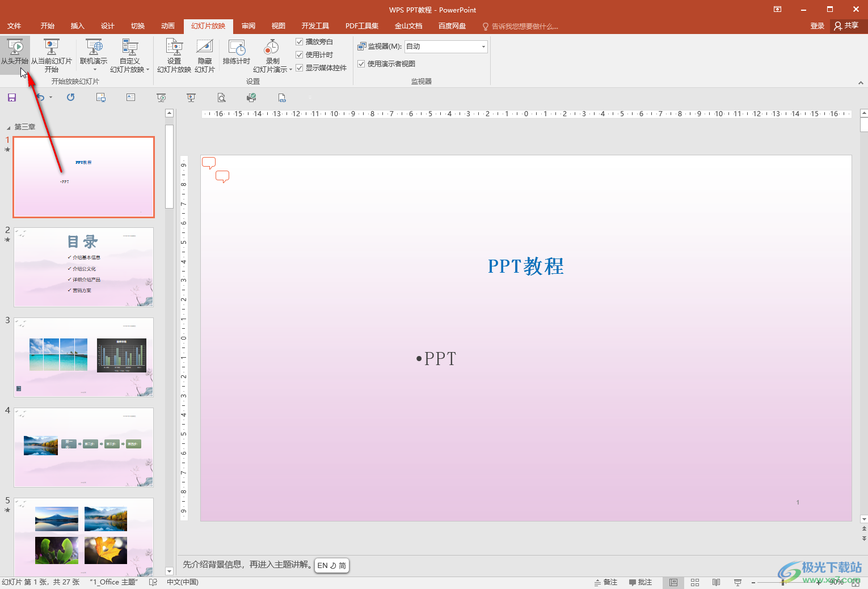Toggle 显示媒体控件 checkbox
The width and height of the screenshot is (868, 589).
300,67
